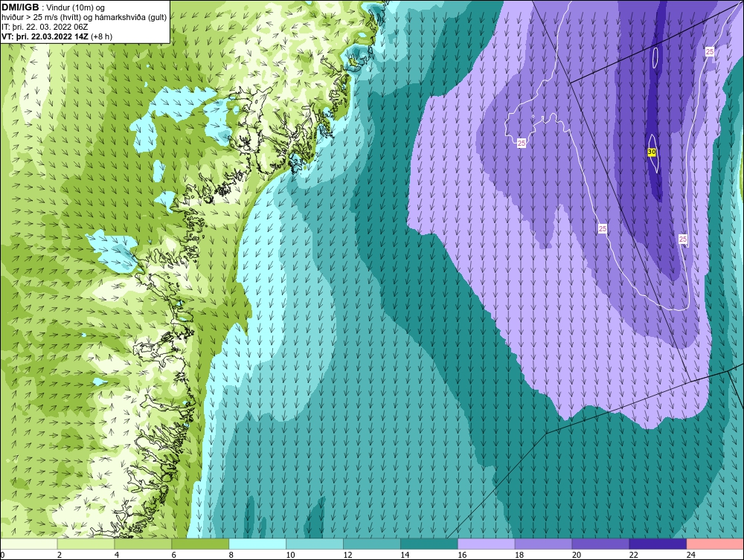744x560 pixels.
Task: Click the lavender 16–18 legend swatch
Action: [486, 544]
